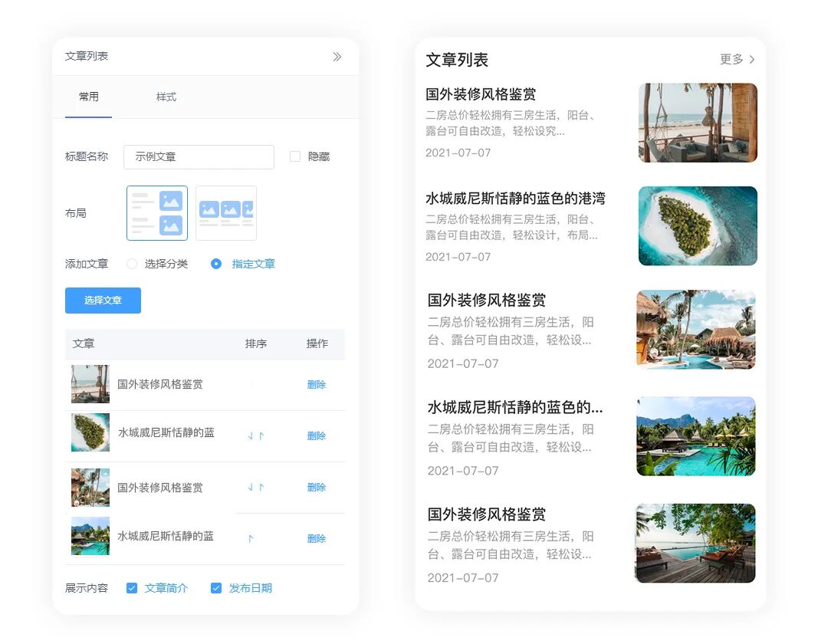Open beach hammock photo in preview
The height and width of the screenshot is (644, 818).
698,123
